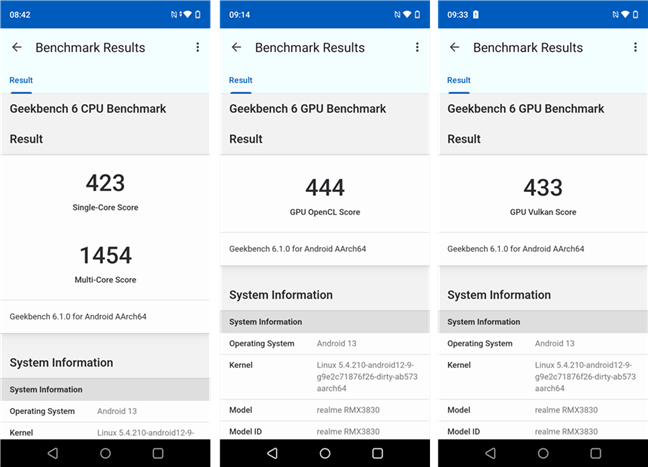Tap Android 13 value in the Vulkan screen
648x467 pixels.
[x=555, y=343]
